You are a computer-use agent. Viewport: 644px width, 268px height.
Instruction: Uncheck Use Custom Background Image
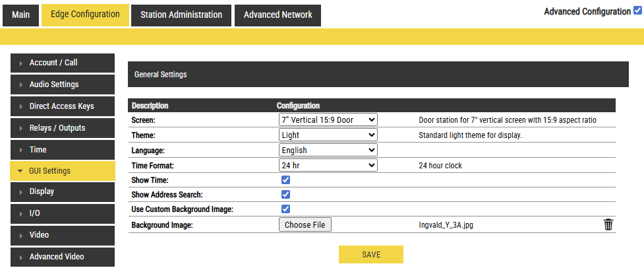pyautogui.click(x=286, y=209)
